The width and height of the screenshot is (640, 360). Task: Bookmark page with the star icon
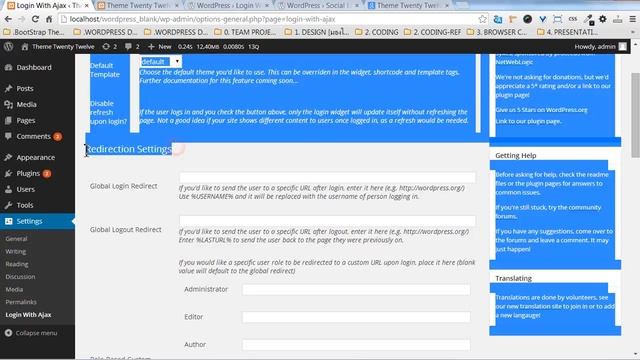482,19
